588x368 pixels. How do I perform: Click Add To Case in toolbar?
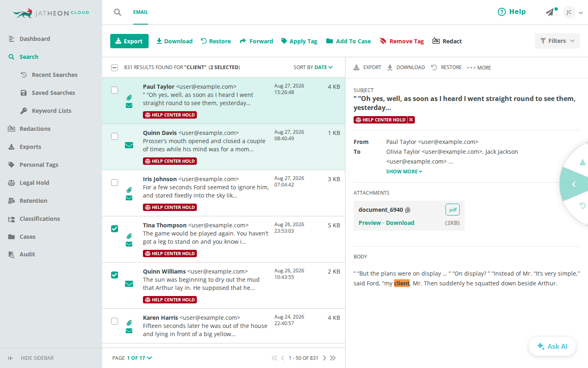pyautogui.click(x=349, y=41)
